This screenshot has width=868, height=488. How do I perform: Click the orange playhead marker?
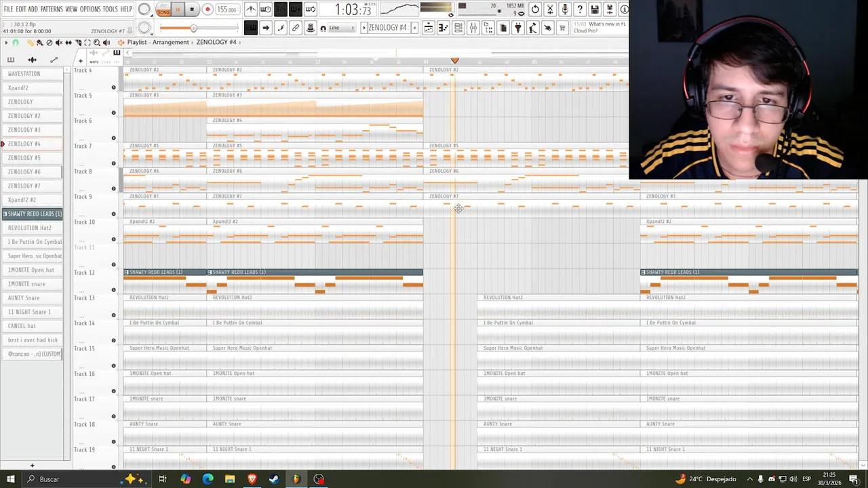click(455, 61)
